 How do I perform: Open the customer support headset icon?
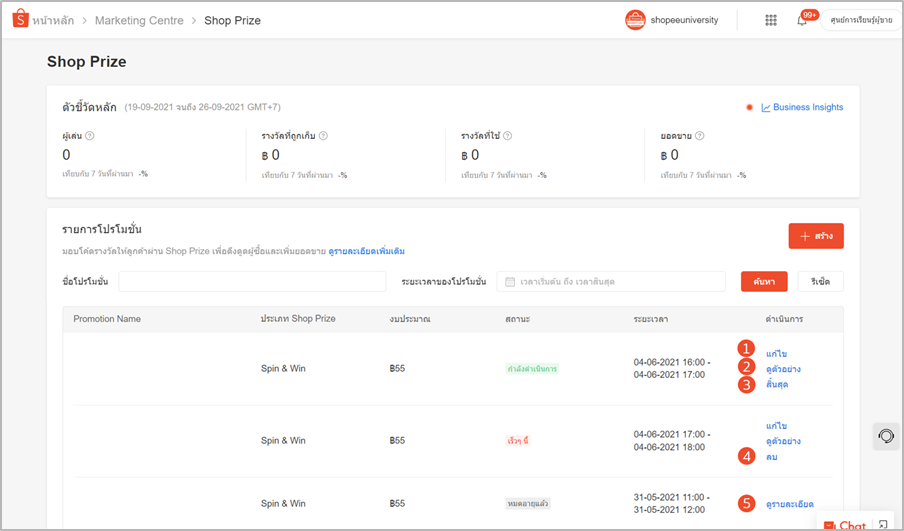[886, 436]
